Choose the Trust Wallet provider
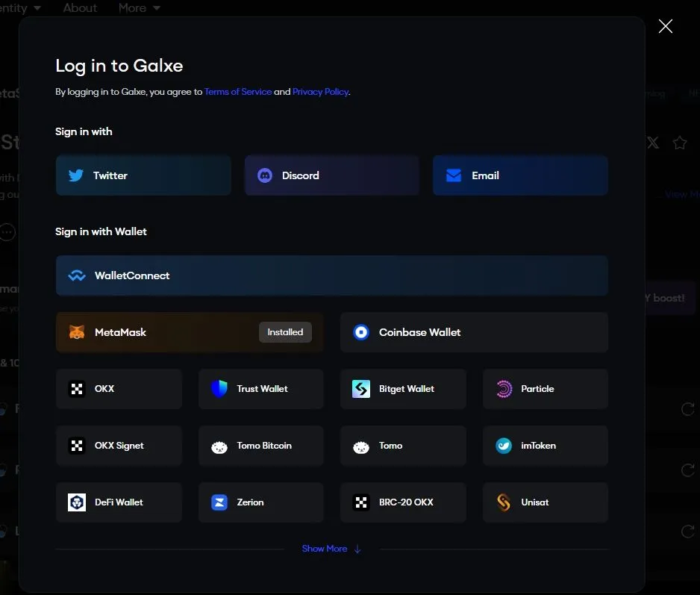This screenshot has width=700, height=595. click(260, 388)
